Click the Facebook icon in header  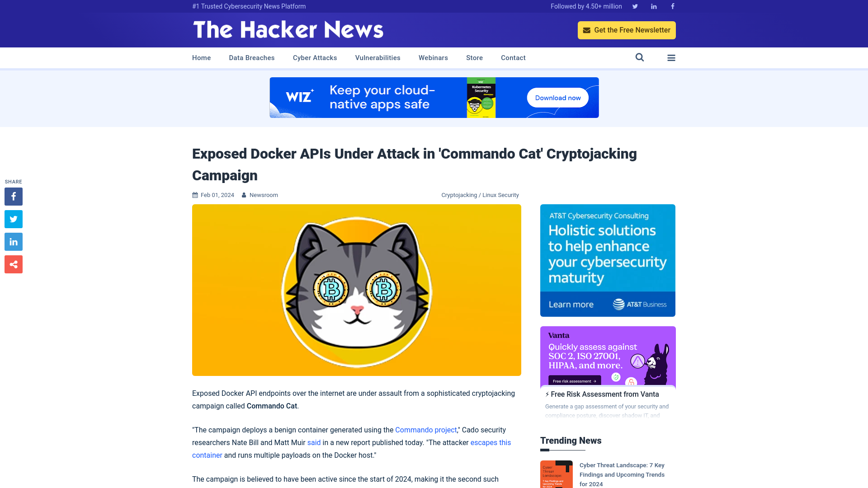pos(672,6)
